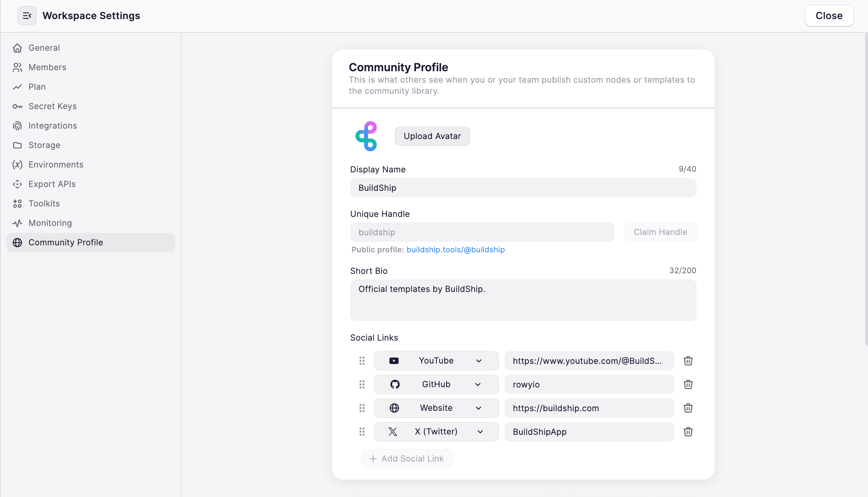
Task: Grab the drag handle for the GitHub row
Action: [x=362, y=384]
